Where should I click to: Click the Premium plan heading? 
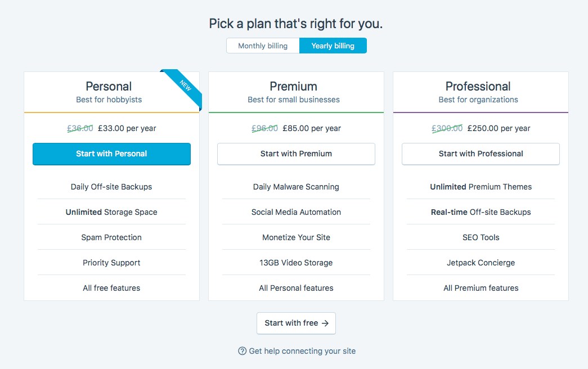point(294,86)
